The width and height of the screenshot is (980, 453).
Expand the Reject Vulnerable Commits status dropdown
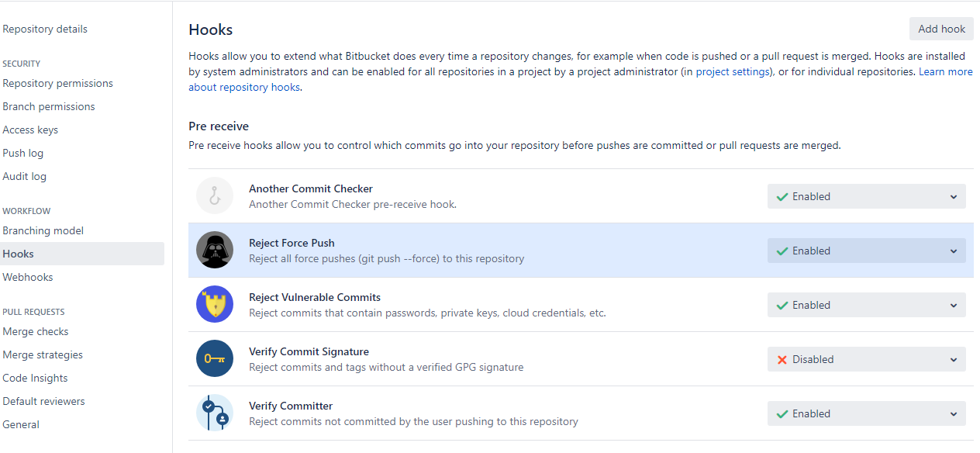867,306
